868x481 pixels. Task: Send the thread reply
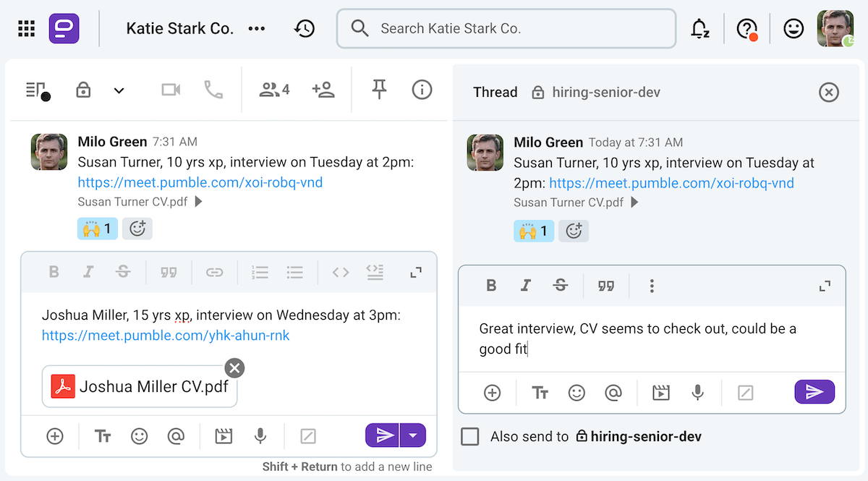[814, 391]
